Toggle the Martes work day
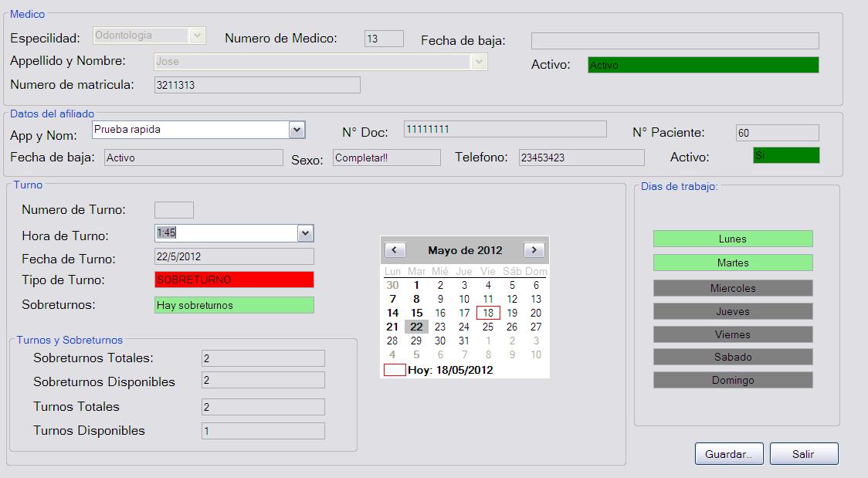This screenshot has height=478, width=868. tap(732, 263)
